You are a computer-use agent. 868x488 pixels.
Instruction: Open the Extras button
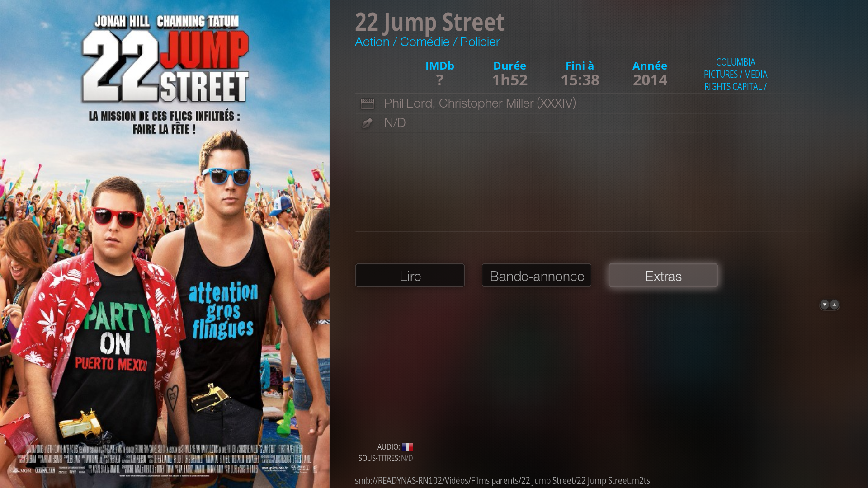click(663, 275)
